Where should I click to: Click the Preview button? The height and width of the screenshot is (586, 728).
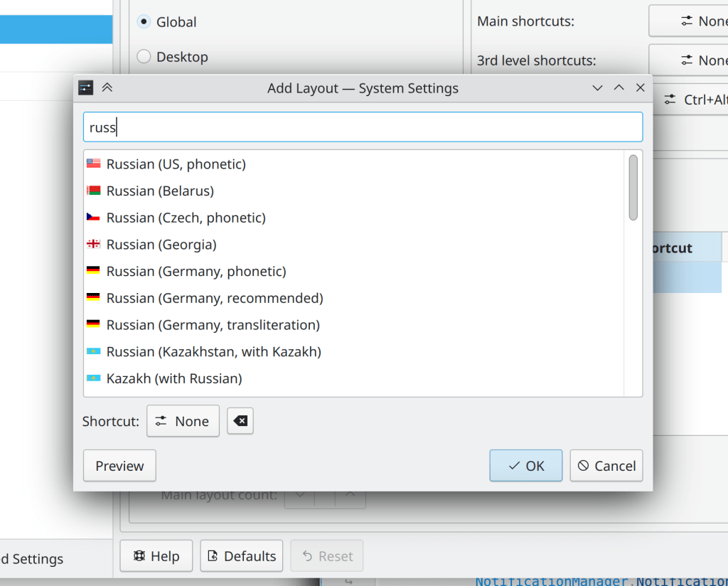(x=119, y=466)
